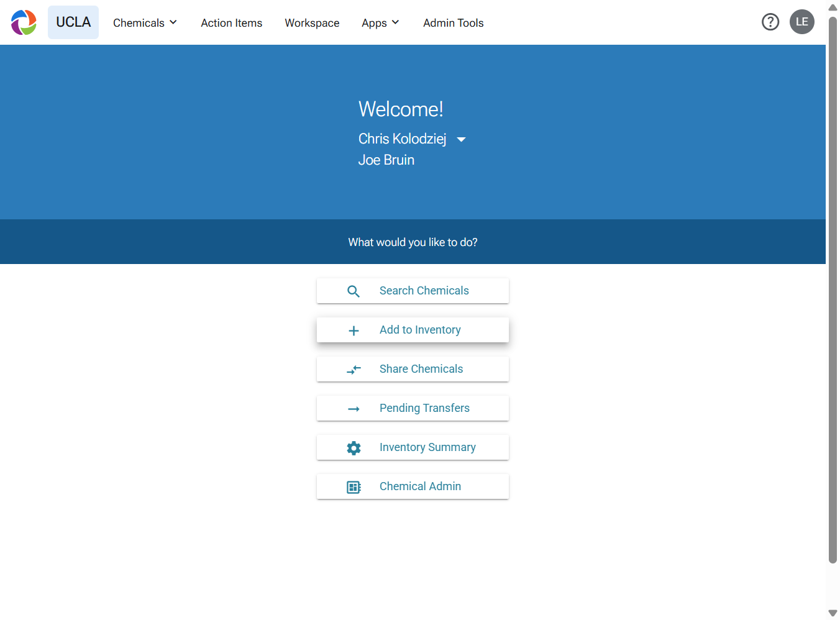Click the Welcome! heading
Image resolution: width=840 pixels, height=620 pixels.
(x=401, y=109)
